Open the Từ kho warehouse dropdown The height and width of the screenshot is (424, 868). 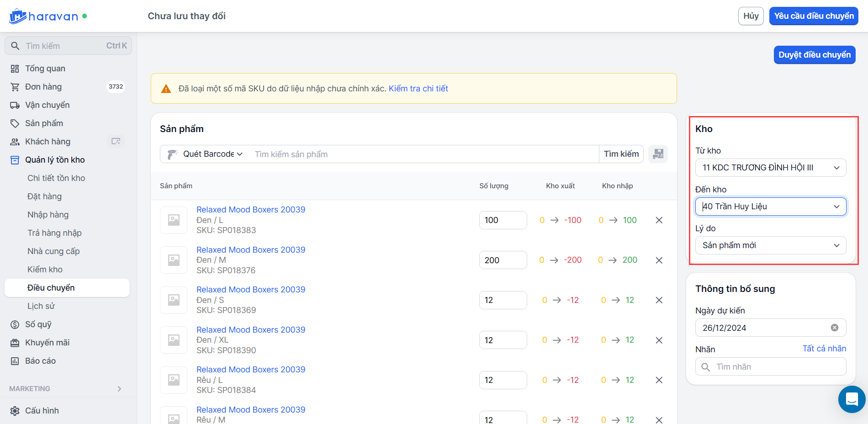pos(770,168)
